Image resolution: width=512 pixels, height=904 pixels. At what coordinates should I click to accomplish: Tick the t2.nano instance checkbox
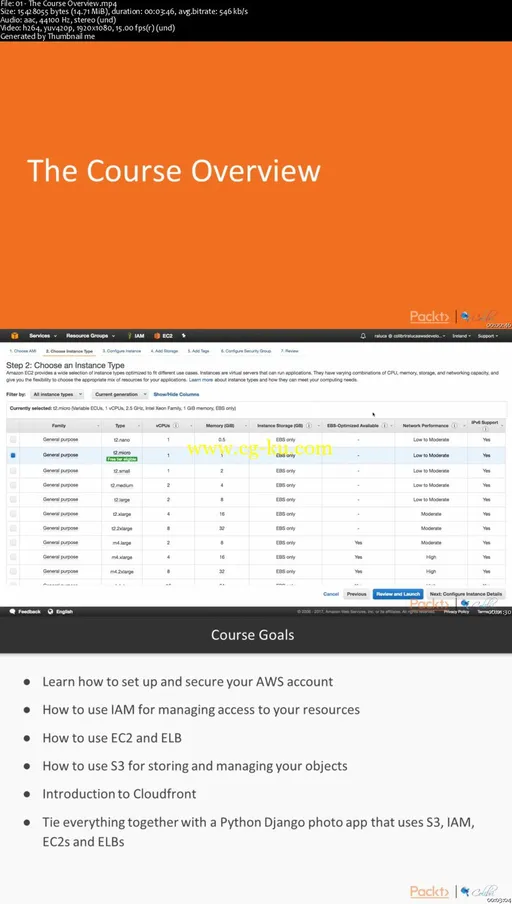[13, 439]
